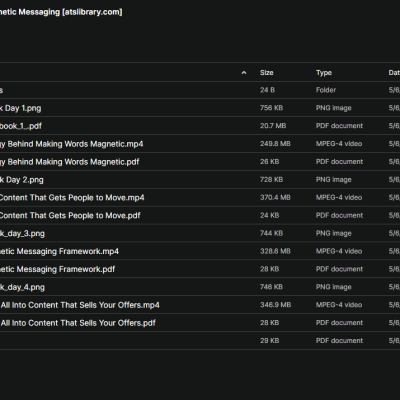Click the 24 KB size value
400x400 pixels.
pos(269,216)
